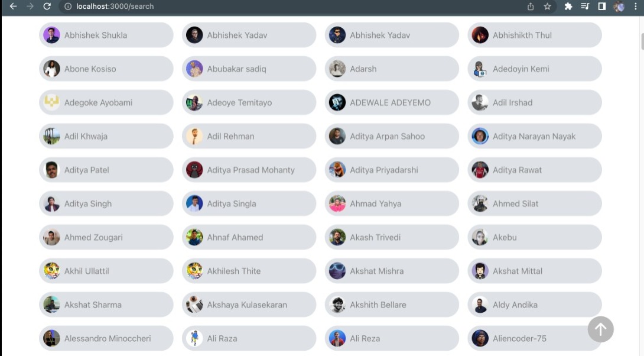644x356 pixels.
Task: Click the bookmark star in the address bar
Action: coord(547,7)
